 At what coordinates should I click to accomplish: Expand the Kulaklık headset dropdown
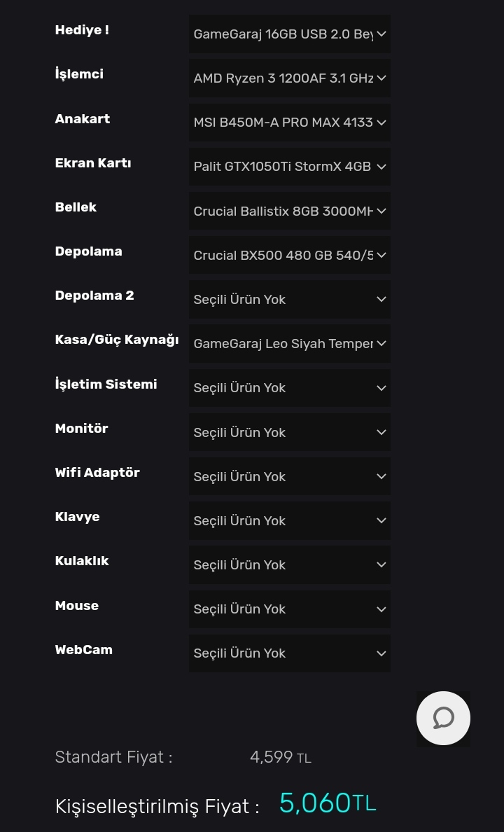tap(289, 564)
